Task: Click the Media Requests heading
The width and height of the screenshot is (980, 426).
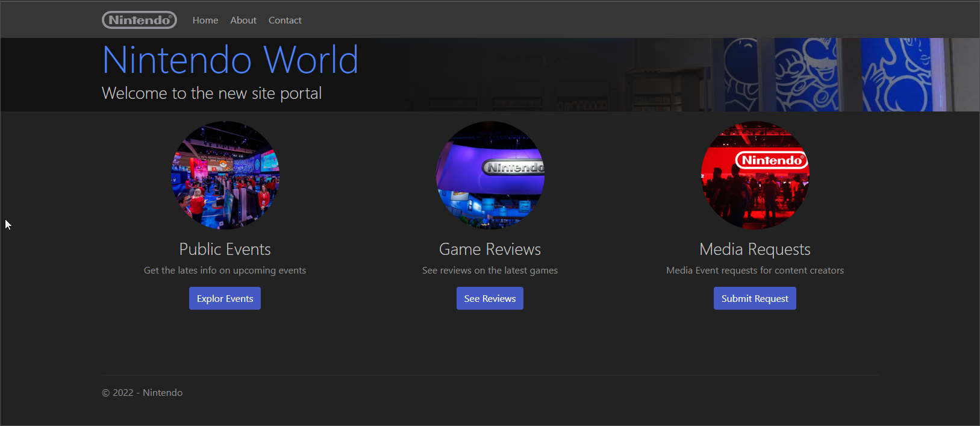Action: (x=755, y=249)
